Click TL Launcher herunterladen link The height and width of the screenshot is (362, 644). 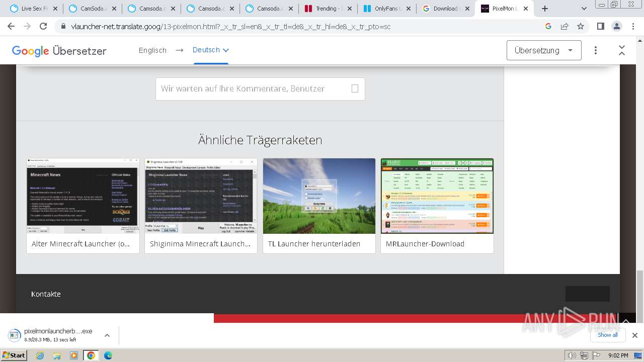coord(314,244)
